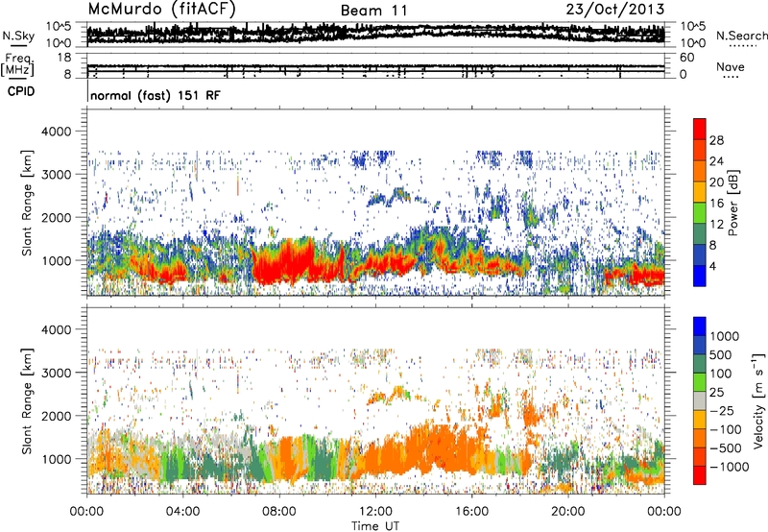Image resolution: width=768 pixels, height=532 pixels.
Task: Click the date 23/Oct/2013
Action: pos(615,10)
